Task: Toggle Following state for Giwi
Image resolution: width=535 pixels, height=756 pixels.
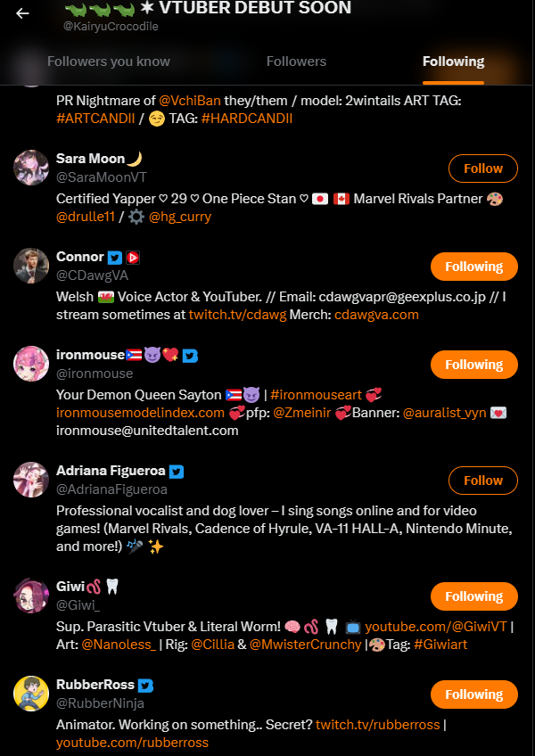Action: point(474,596)
